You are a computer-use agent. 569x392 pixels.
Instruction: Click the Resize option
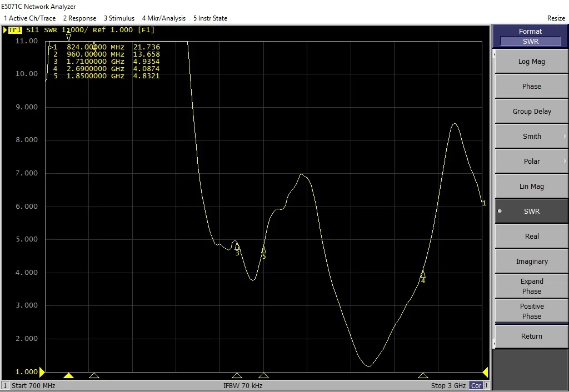pyautogui.click(x=556, y=18)
